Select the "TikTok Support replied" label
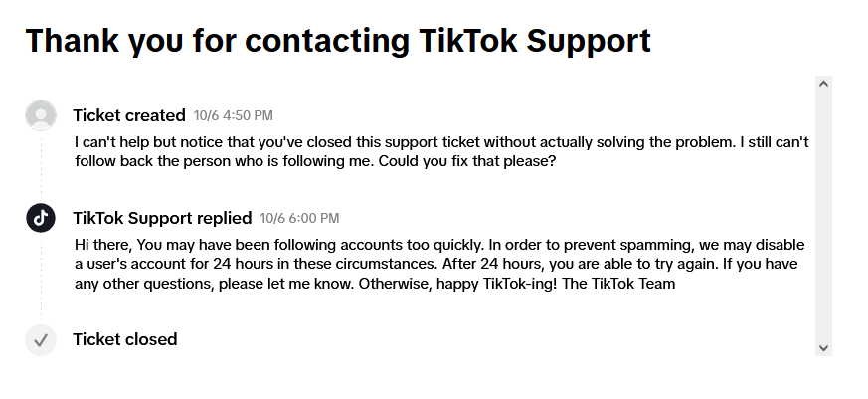868x399 pixels. point(162,218)
